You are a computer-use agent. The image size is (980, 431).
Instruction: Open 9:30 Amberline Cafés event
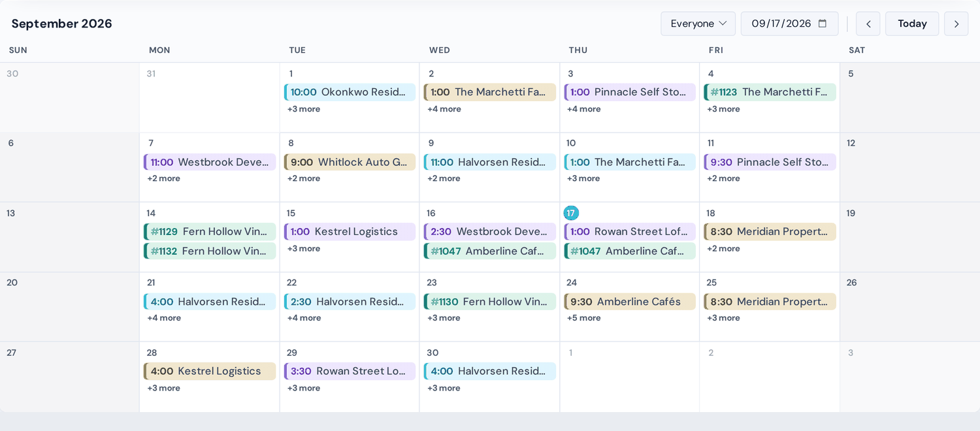pyautogui.click(x=630, y=301)
